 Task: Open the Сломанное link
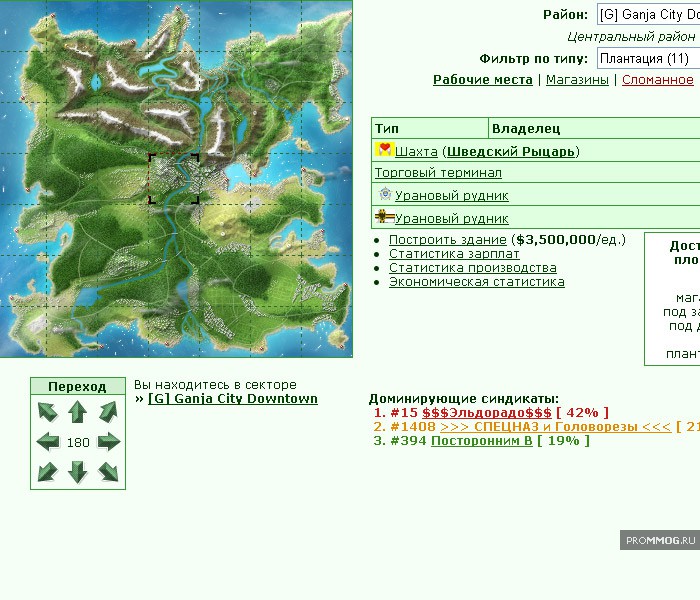pos(657,80)
